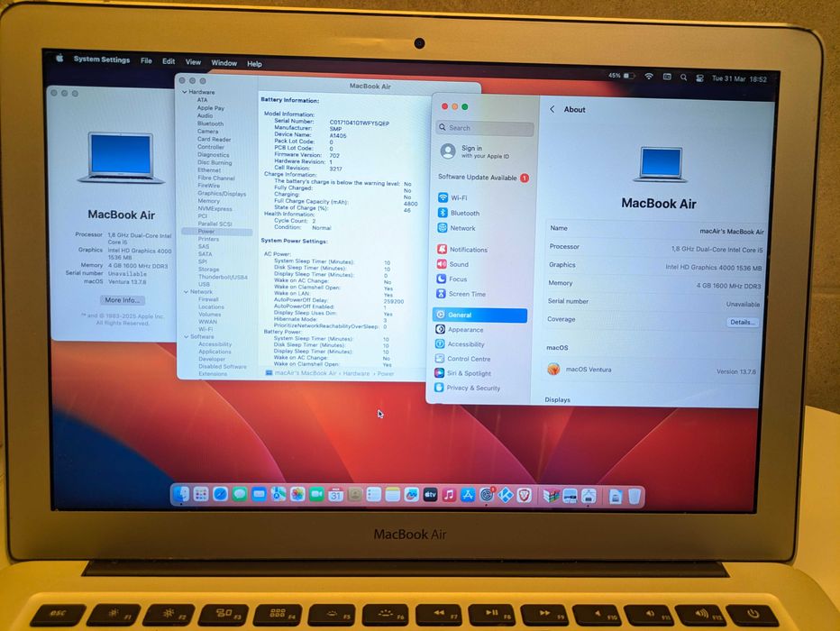This screenshot has height=631, width=840.
Task: Open System Settings icon in the Dock
Action: [487, 496]
